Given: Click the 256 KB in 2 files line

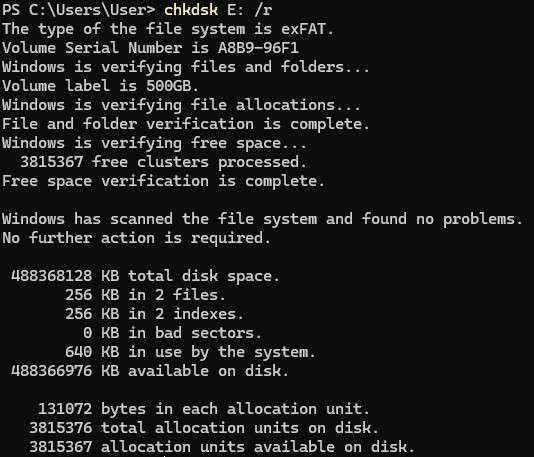Looking at the screenshot, I should [145, 295].
